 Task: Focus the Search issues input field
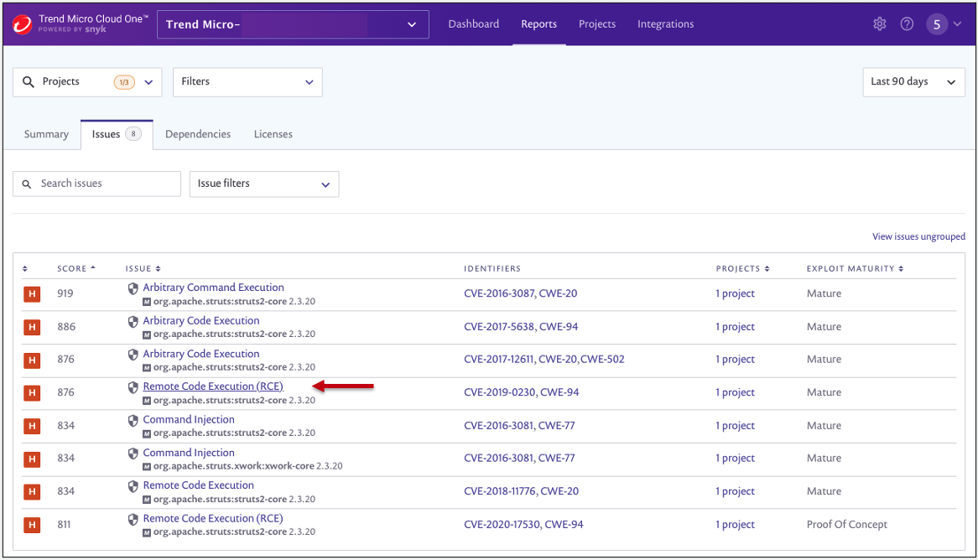(x=96, y=184)
